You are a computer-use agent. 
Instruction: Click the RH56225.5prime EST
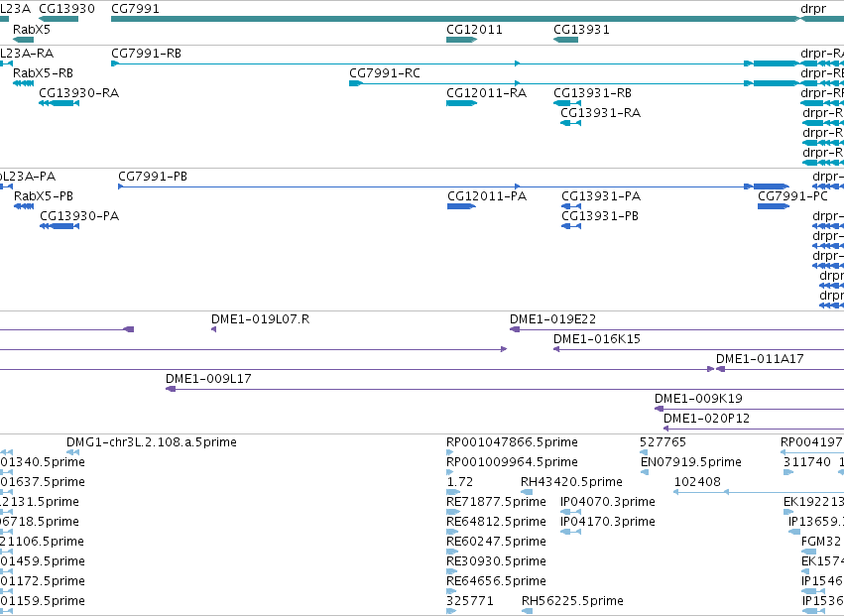[x=527, y=611]
